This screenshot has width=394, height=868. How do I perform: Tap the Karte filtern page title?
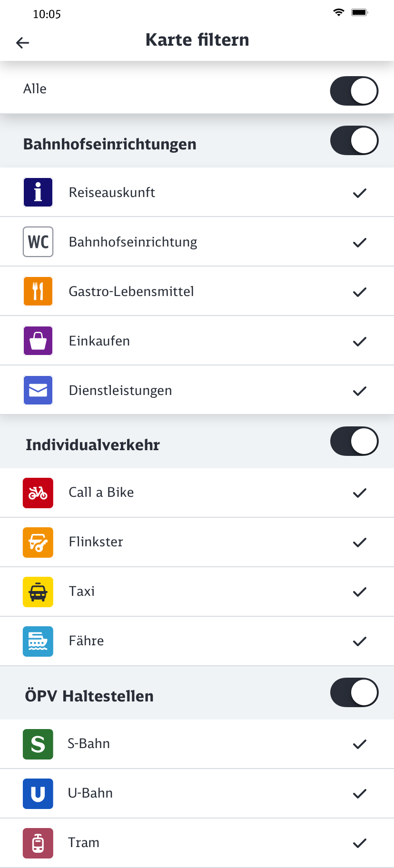(197, 40)
